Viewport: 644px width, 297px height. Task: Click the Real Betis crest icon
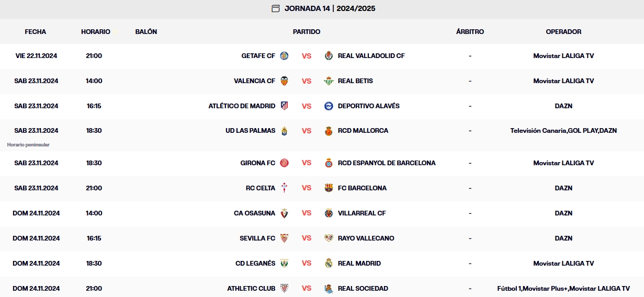[329, 81]
